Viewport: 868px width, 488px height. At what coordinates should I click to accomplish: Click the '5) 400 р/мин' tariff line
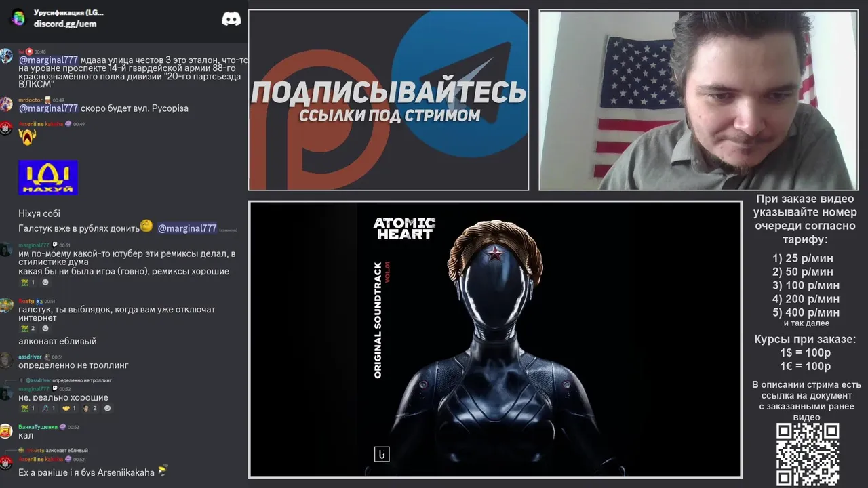coord(806,312)
